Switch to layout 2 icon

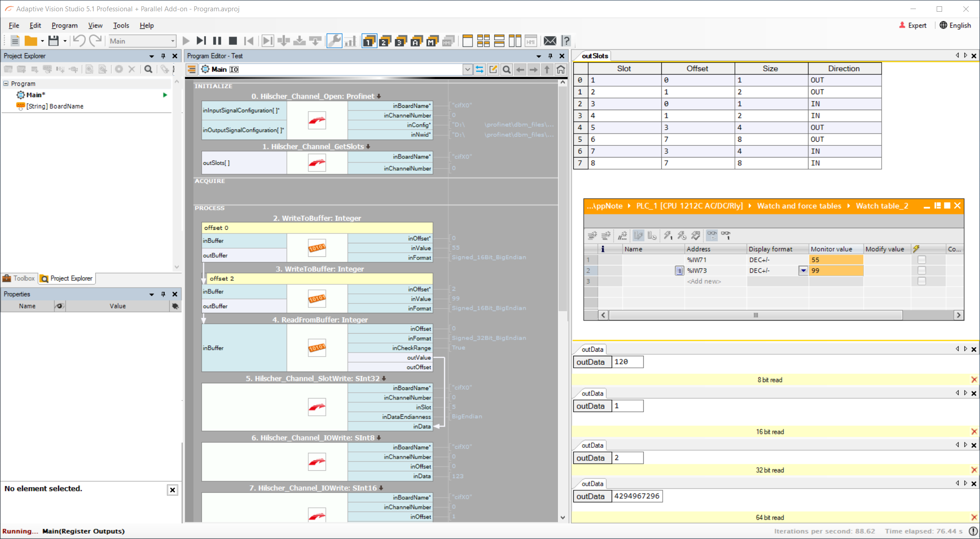(385, 41)
